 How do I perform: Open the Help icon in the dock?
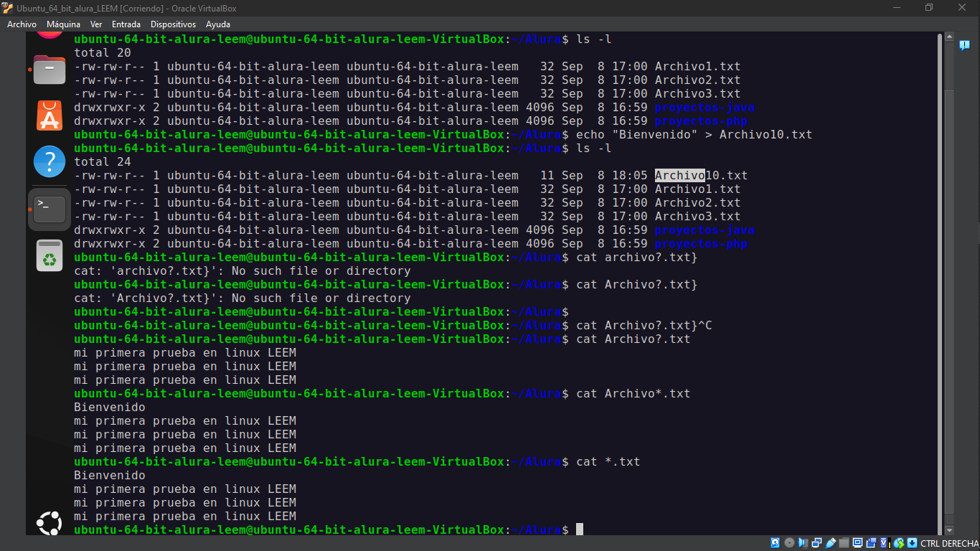(x=50, y=161)
